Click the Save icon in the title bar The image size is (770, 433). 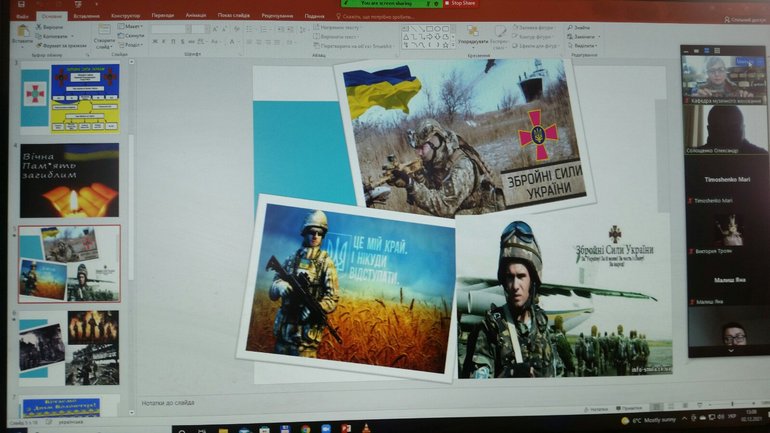[x=22, y=4]
